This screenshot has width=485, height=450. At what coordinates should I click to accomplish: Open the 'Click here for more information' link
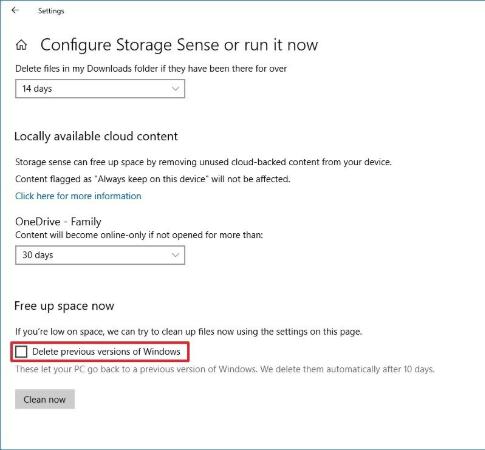click(78, 196)
